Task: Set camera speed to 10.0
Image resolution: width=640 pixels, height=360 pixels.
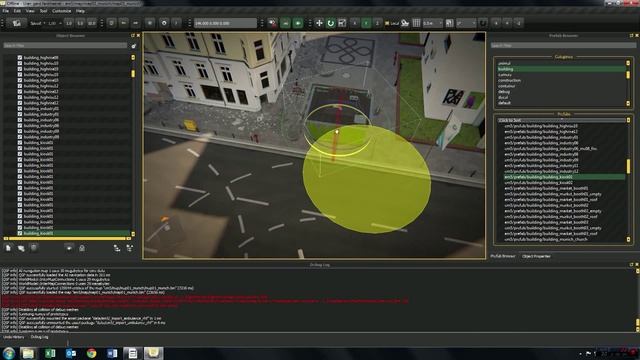Action: click(91, 23)
